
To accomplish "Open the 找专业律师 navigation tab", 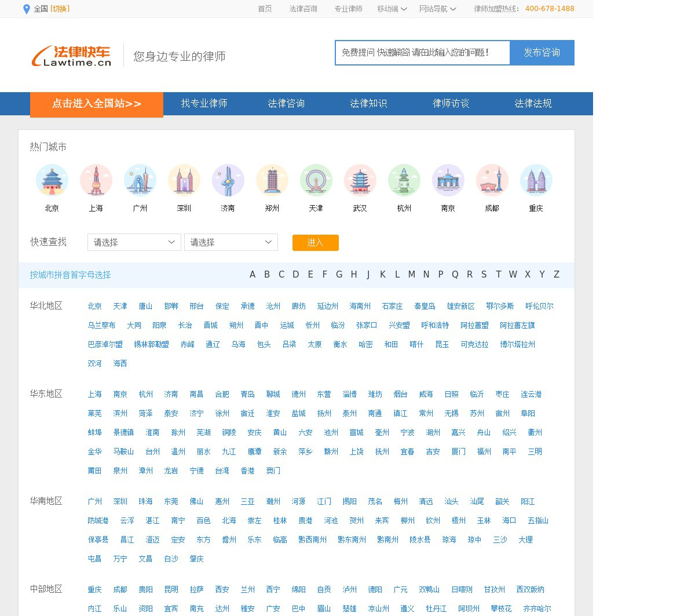I will pos(204,104).
